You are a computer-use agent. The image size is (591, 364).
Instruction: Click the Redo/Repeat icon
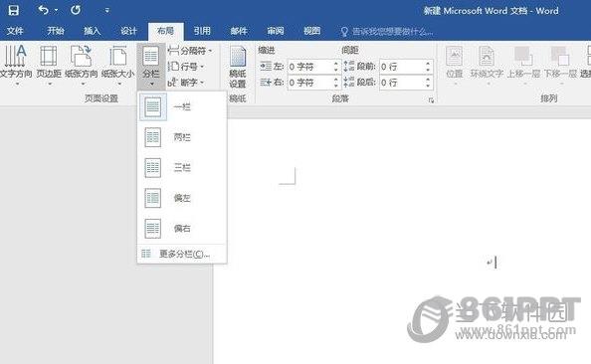point(76,10)
